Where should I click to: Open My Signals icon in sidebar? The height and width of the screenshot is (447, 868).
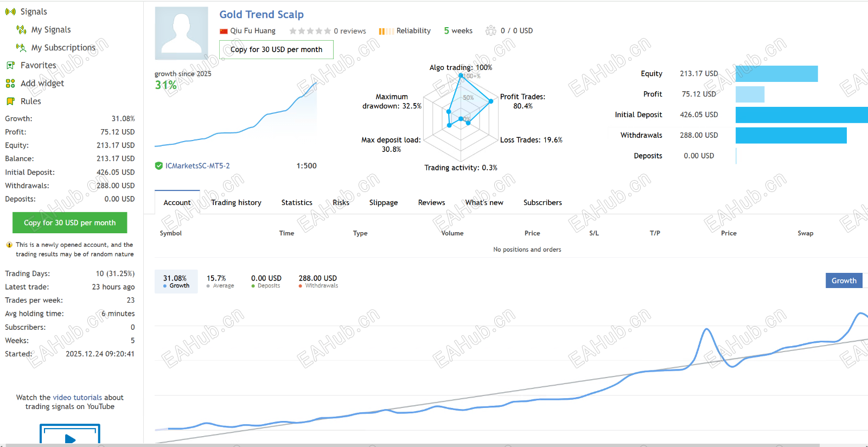[21, 29]
